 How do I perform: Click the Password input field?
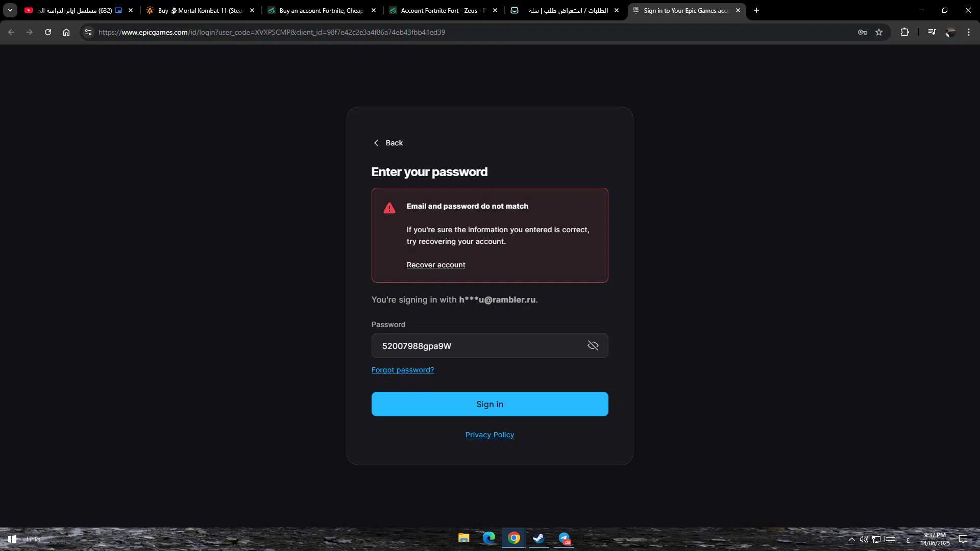pyautogui.click(x=489, y=345)
